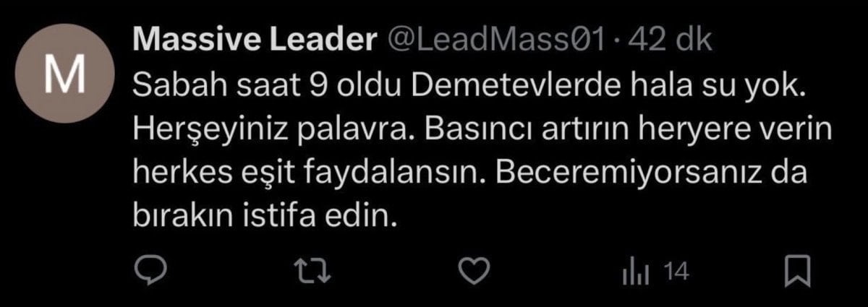Viewport: 868px width, 307px height.
Task: Reply to the Massive Leader tweet
Action: point(152,272)
